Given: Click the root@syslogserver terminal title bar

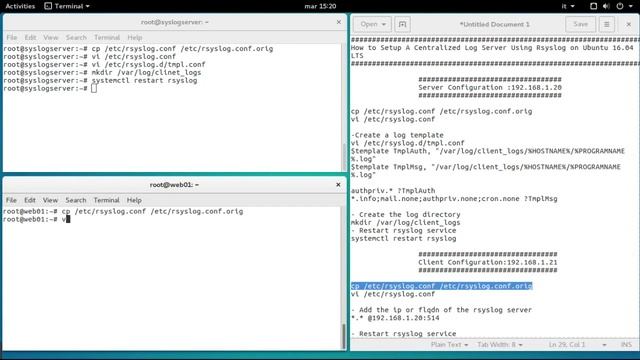Looking at the screenshot, I should 174,22.
